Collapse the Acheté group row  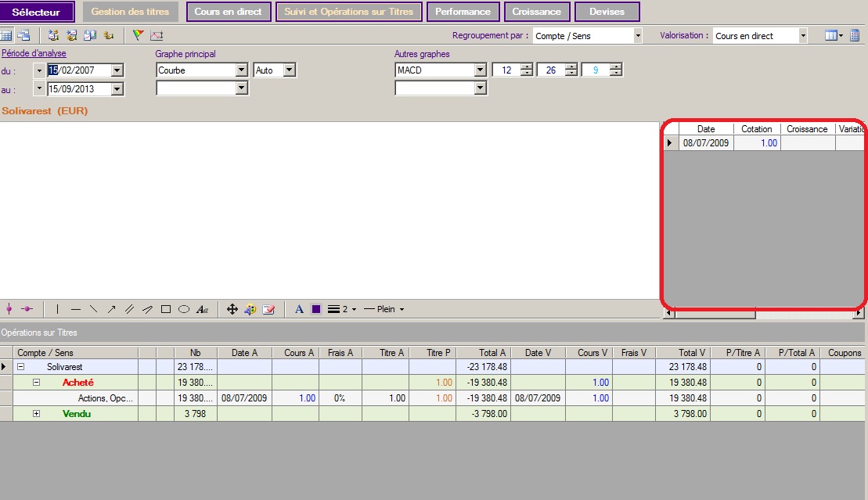36,383
